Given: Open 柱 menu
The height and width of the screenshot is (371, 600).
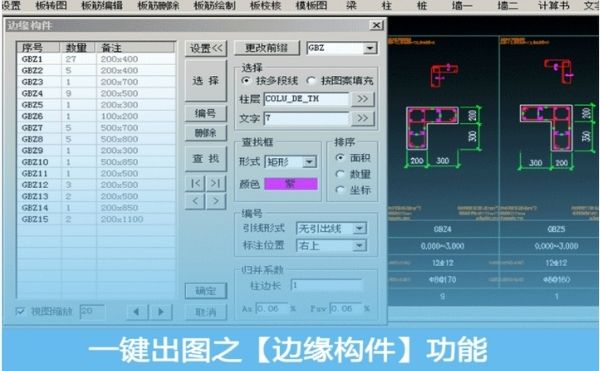Looking at the screenshot, I should coord(387,5).
